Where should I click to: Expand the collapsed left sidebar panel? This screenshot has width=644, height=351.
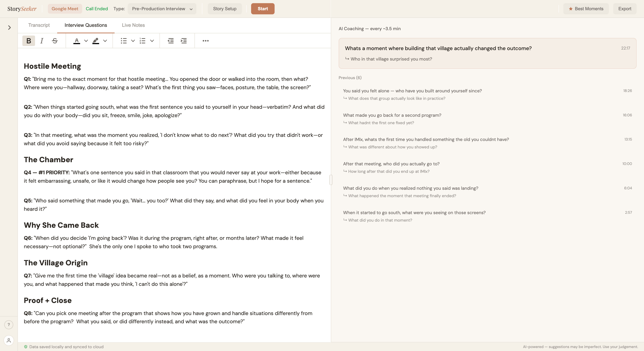point(9,28)
